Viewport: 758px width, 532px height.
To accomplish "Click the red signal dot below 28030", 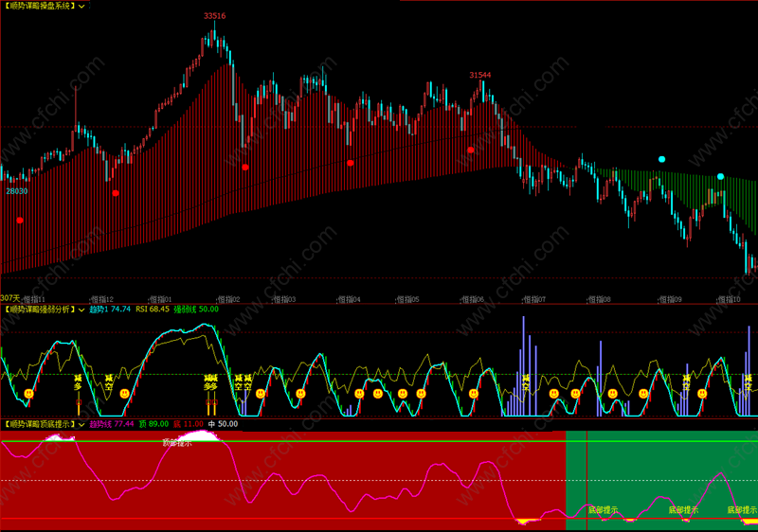I will (20, 221).
